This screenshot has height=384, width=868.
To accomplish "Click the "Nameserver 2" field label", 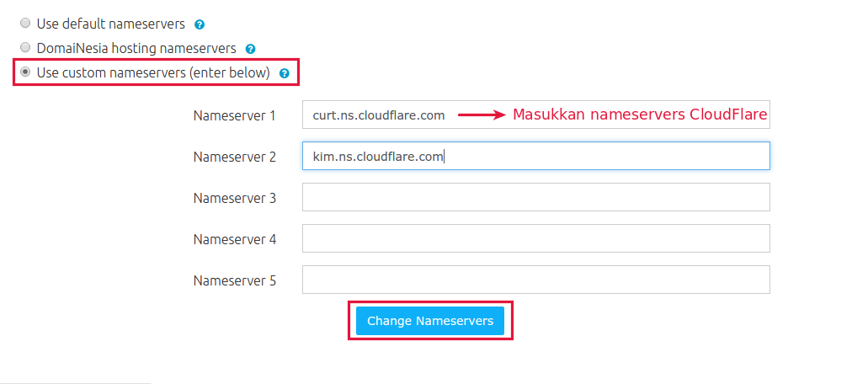I will click(234, 157).
